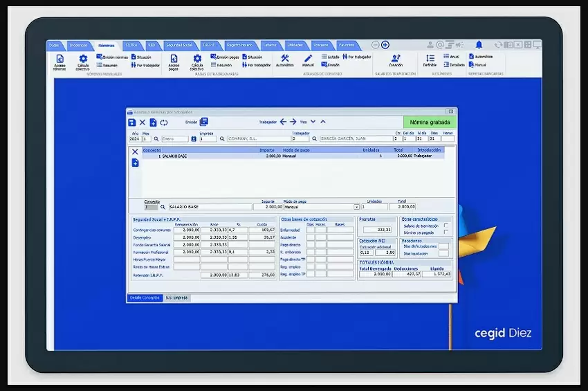Open the Seguridad Social tab
Image resolution: width=588 pixels, height=391 pixels.
tap(179, 45)
